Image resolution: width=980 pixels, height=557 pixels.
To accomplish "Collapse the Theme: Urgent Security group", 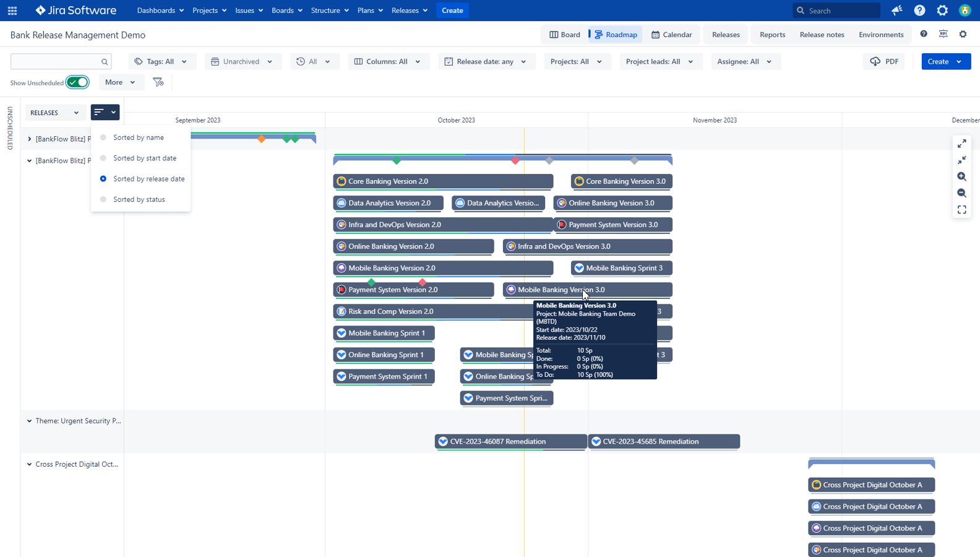I will point(29,421).
